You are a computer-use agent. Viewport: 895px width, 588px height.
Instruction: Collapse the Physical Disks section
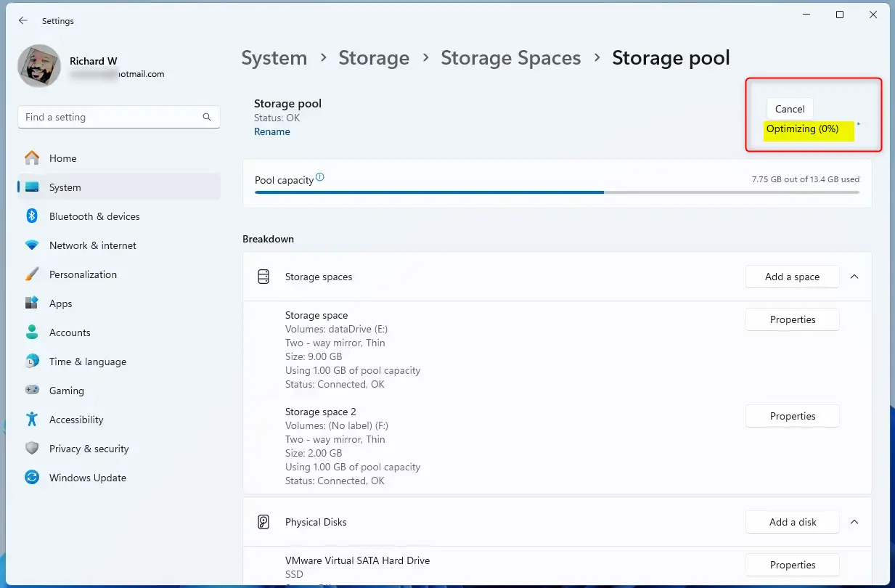coord(854,522)
